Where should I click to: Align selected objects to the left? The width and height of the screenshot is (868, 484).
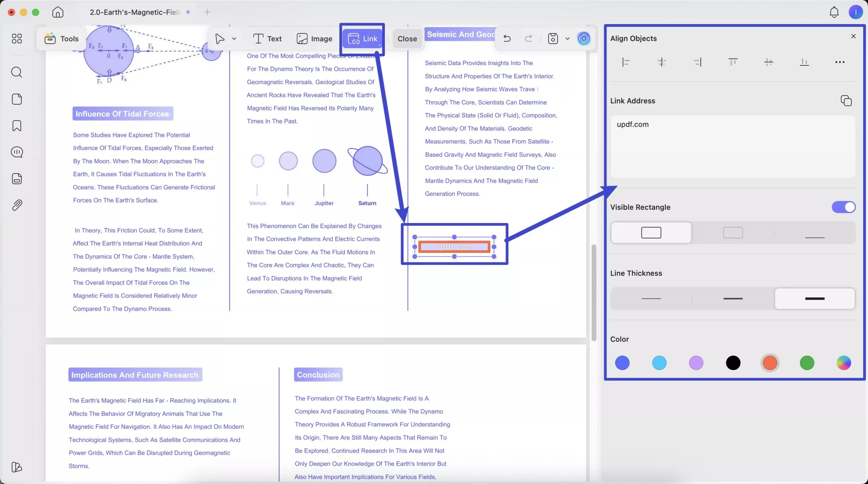(x=626, y=62)
